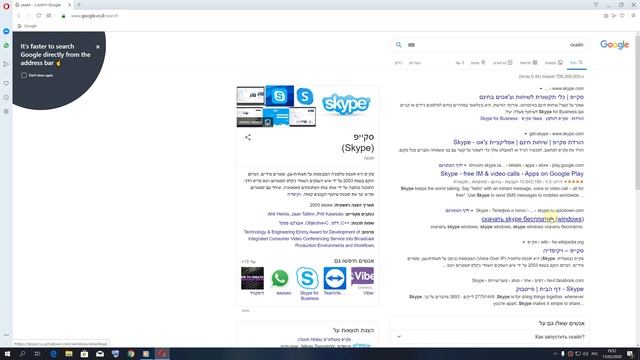Click the padlock security icon
The image size is (640, 360).
(x=63, y=16)
